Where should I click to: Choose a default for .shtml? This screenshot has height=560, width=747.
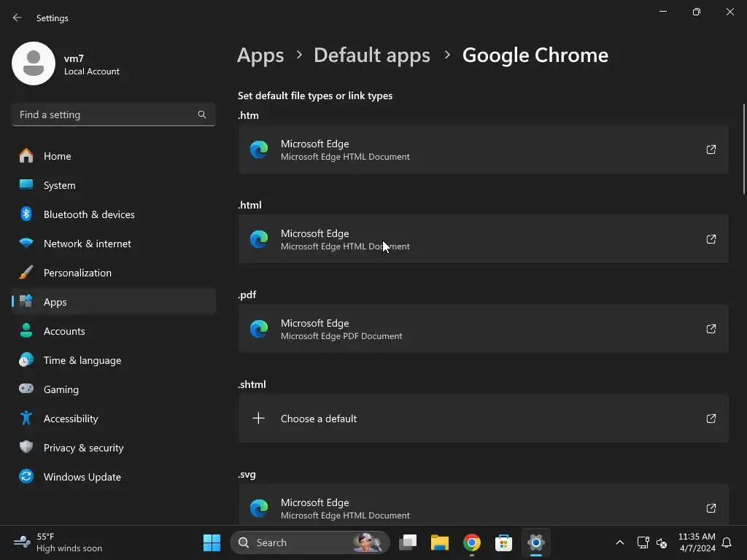click(483, 419)
